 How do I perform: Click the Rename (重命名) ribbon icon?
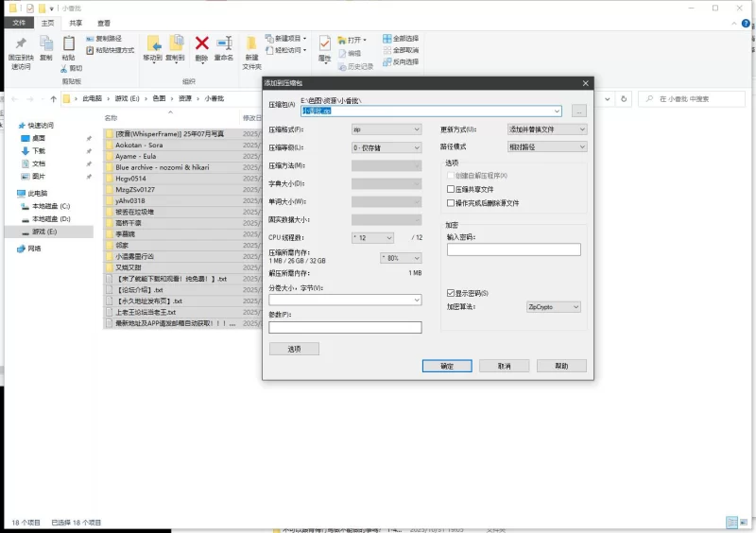pos(224,44)
